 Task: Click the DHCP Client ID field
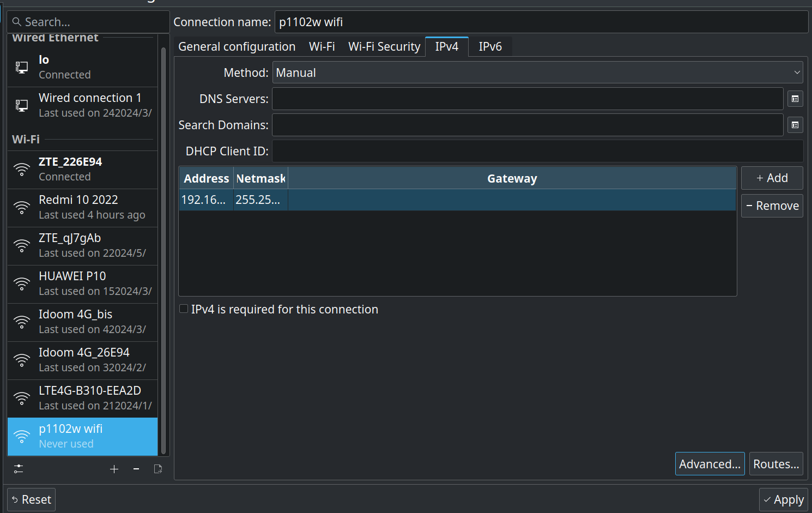[538, 151]
